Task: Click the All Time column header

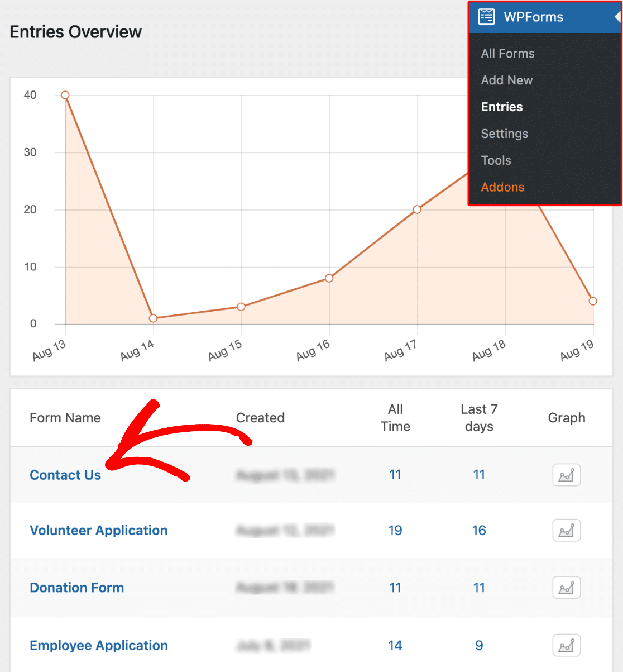Action: click(395, 418)
